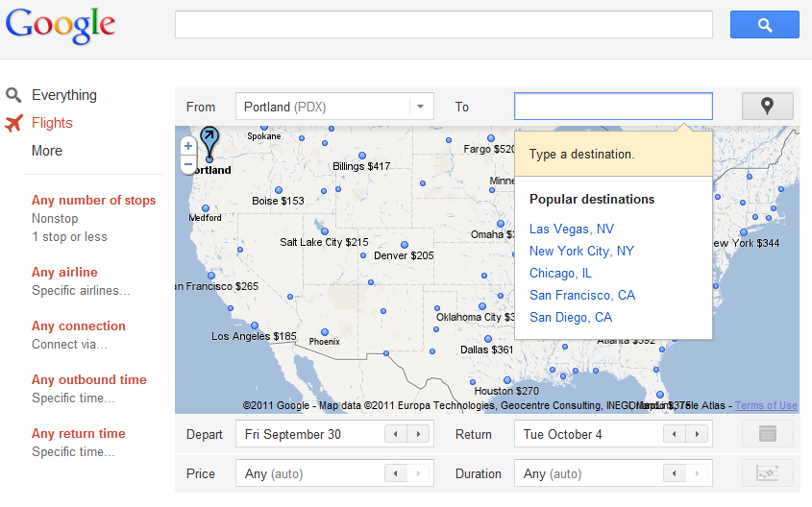This screenshot has height=507, width=812.
Task: Choose Any airline filter
Action: point(64,272)
